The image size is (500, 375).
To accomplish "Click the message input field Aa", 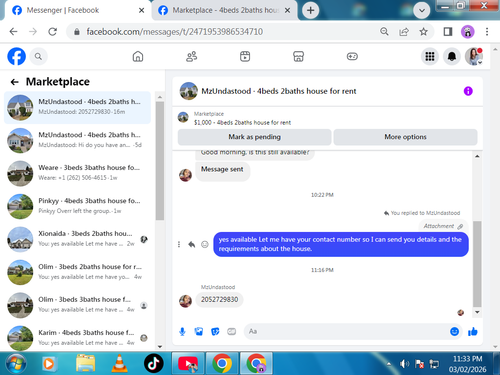I will [347, 331].
